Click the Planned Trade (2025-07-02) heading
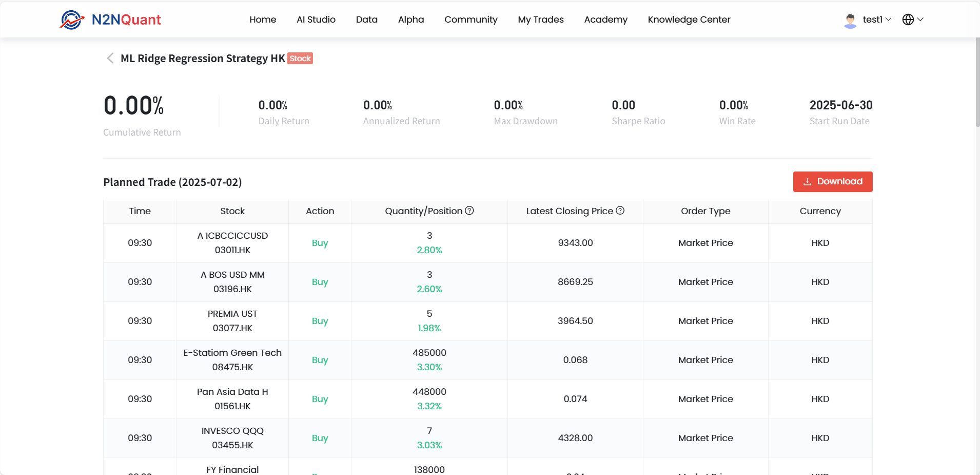The width and height of the screenshot is (980, 475). pyautogui.click(x=172, y=182)
